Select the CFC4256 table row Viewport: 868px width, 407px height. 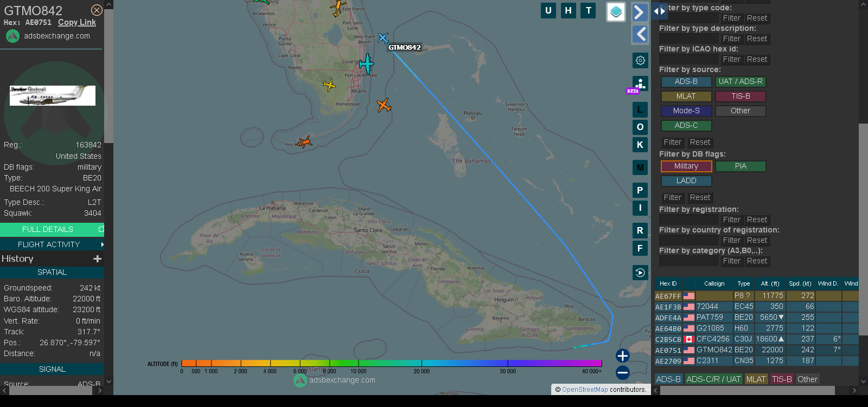tap(756, 339)
